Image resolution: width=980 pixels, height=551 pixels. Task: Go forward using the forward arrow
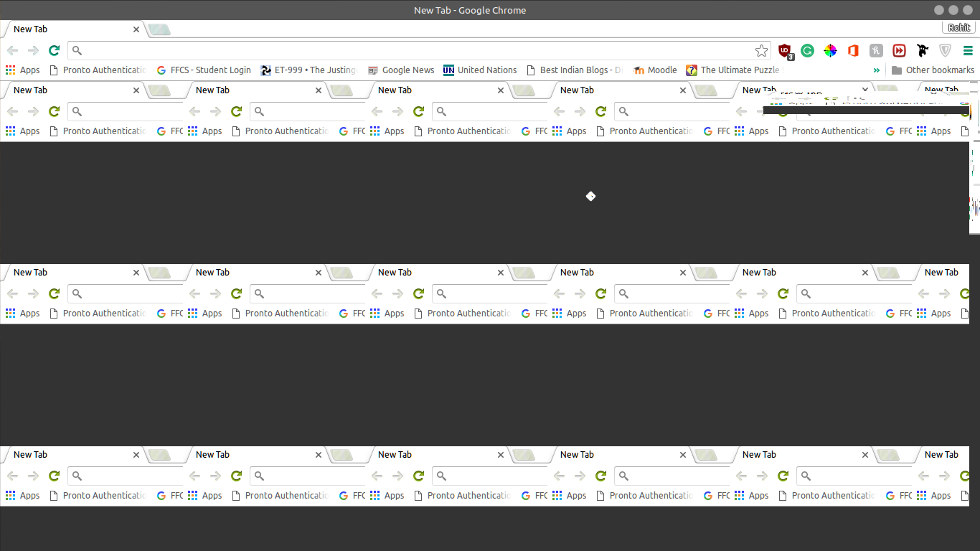tap(33, 50)
